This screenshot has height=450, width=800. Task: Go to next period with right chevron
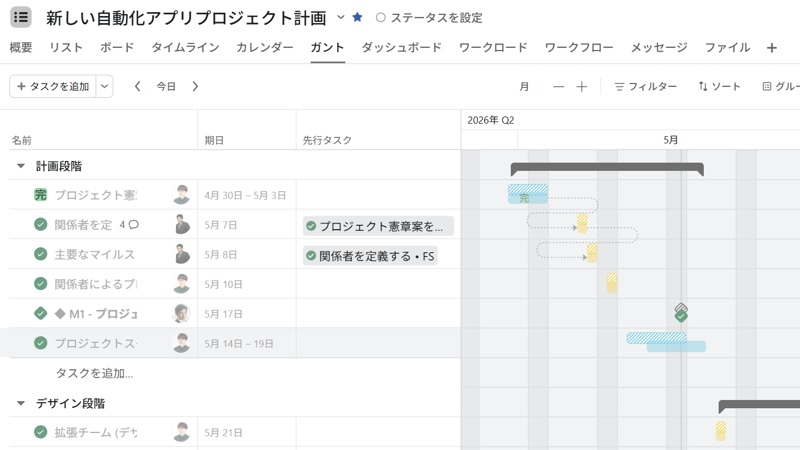pyautogui.click(x=195, y=86)
